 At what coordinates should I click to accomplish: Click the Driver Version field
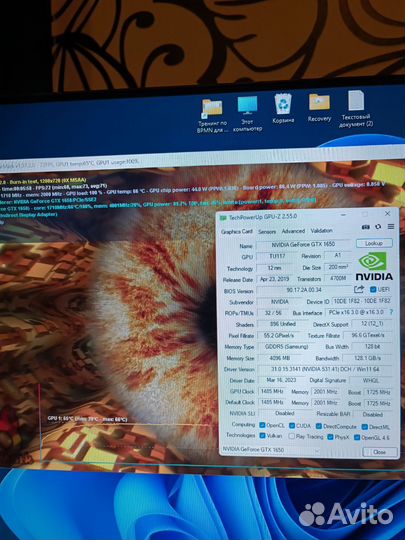click(x=325, y=370)
